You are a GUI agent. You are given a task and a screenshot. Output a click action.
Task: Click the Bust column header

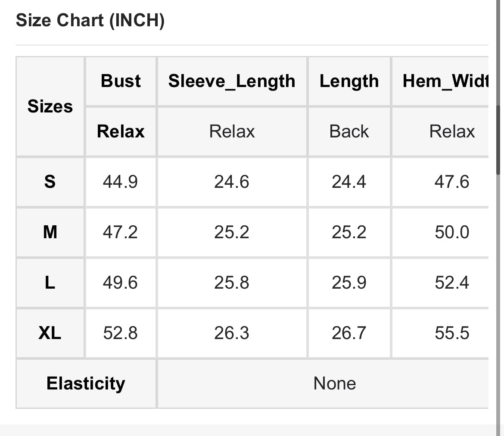(x=121, y=81)
